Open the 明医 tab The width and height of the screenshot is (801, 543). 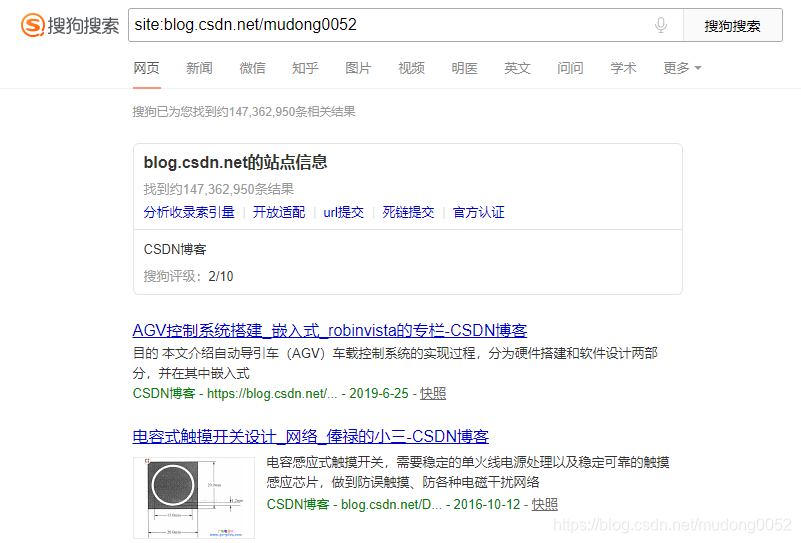pos(464,68)
